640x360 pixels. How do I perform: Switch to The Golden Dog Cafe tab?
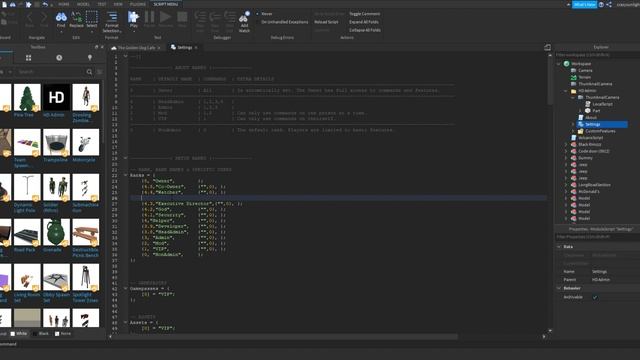point(136,48)
